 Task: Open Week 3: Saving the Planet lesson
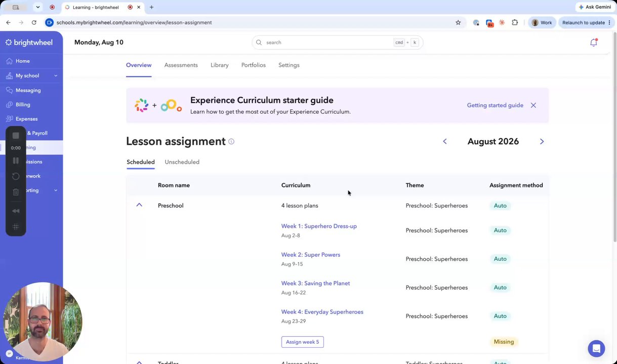click(315, 284)
